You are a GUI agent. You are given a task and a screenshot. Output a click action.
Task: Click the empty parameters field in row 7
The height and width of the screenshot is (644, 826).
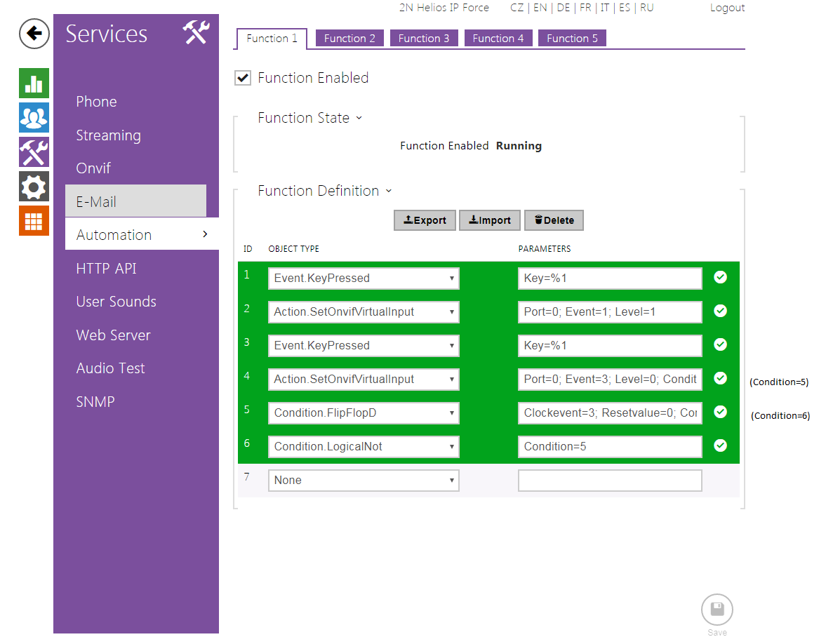609,481
